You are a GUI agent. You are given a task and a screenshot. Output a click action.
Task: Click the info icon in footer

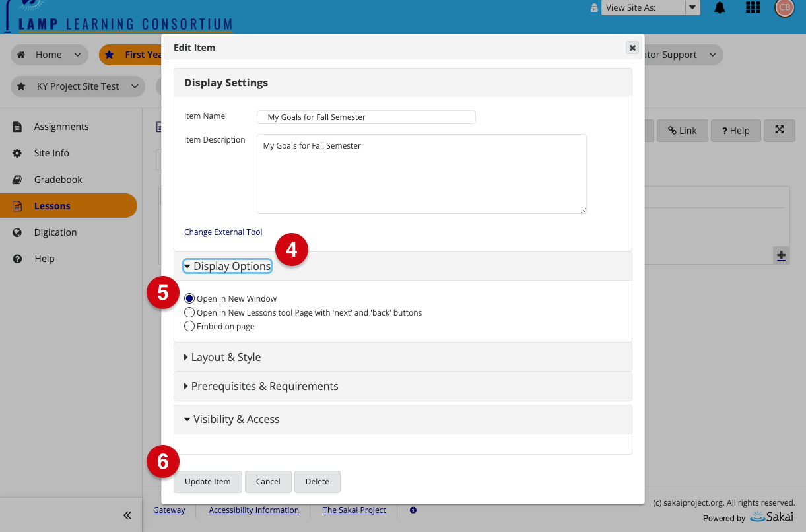(413, 510)
